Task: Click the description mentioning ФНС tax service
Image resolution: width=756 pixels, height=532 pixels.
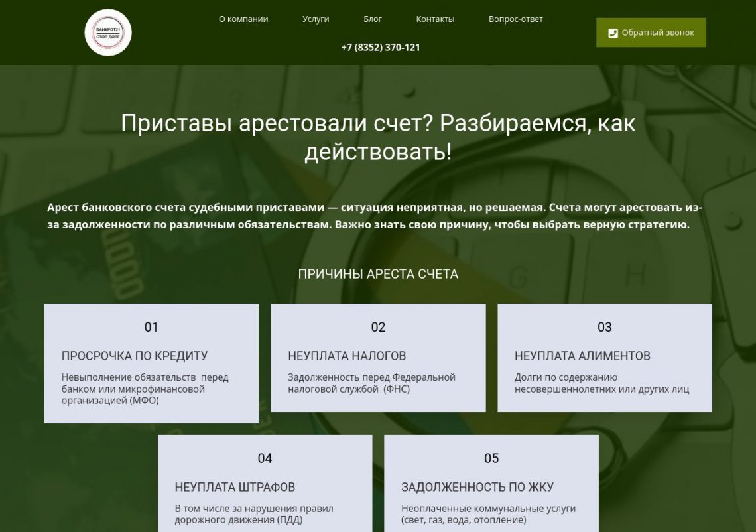Action: point(371,383)
